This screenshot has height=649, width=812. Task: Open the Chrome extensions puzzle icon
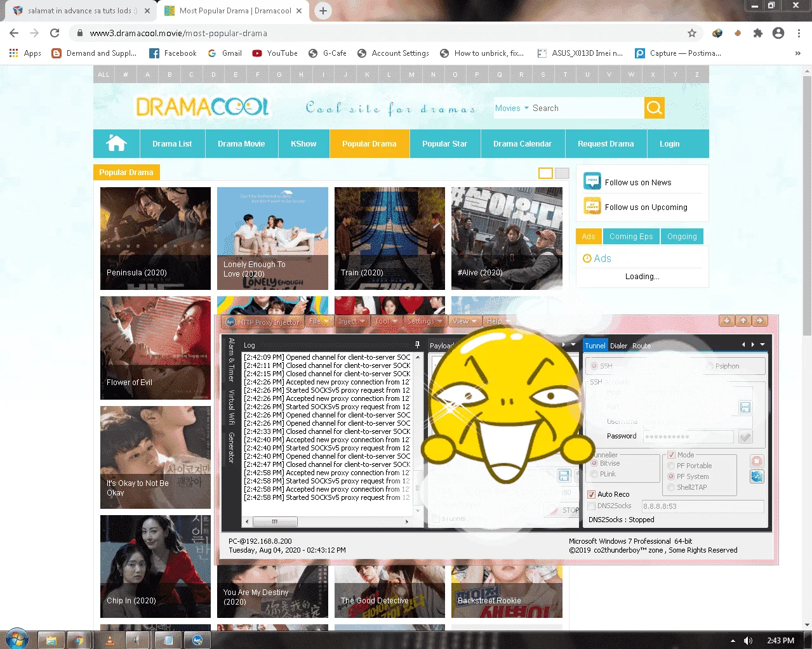tap(757, 33)
